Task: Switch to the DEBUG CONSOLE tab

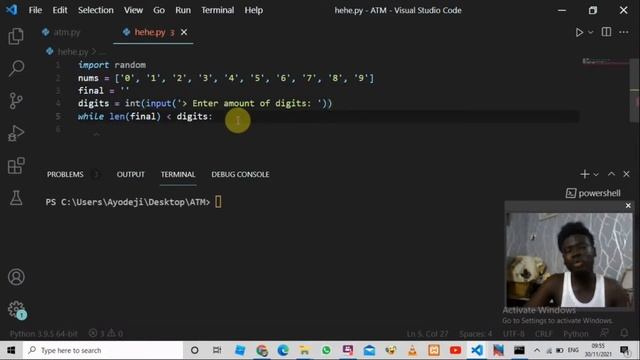Action: tap(240, 174)
